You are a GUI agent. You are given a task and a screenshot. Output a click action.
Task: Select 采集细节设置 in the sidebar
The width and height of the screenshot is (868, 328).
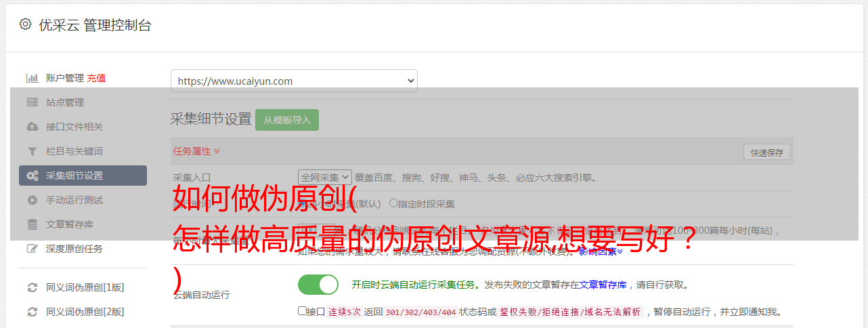coord(83,176)
